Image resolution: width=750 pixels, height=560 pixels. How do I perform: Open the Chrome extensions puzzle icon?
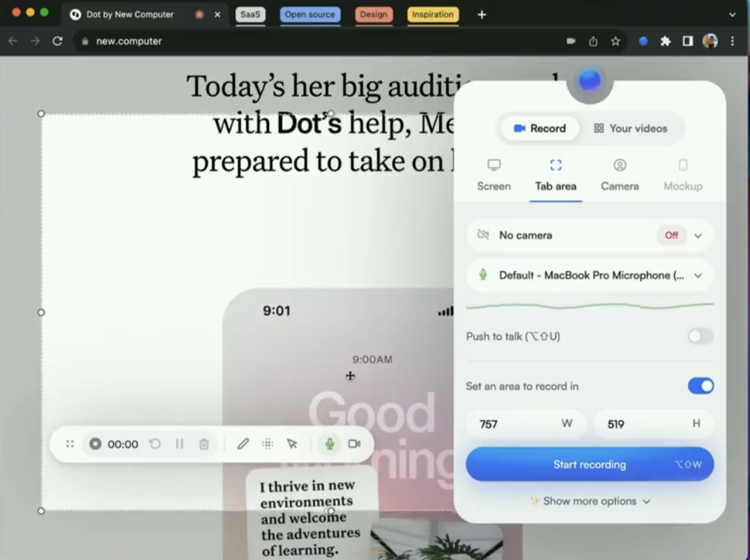tap(666, 41)
